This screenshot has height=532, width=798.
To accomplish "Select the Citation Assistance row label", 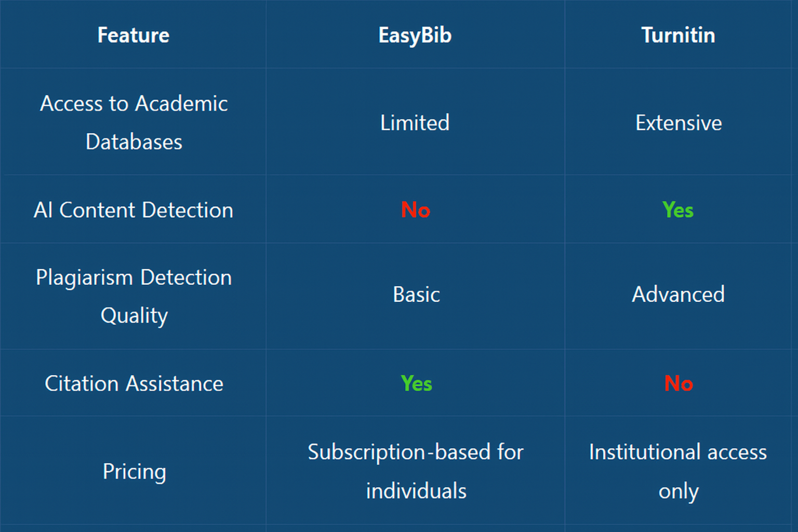I will click(x=134, y=384).
